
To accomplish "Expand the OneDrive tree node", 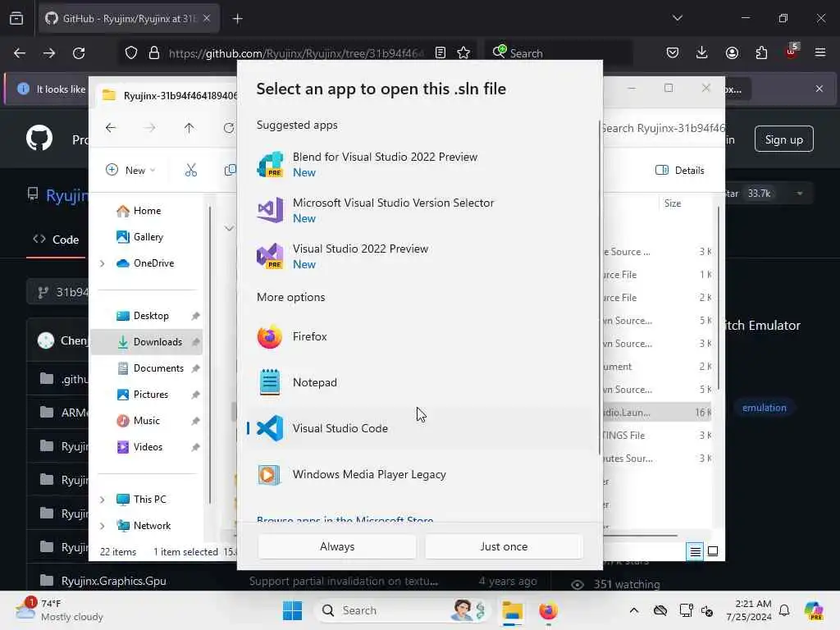I will (103, 263).
